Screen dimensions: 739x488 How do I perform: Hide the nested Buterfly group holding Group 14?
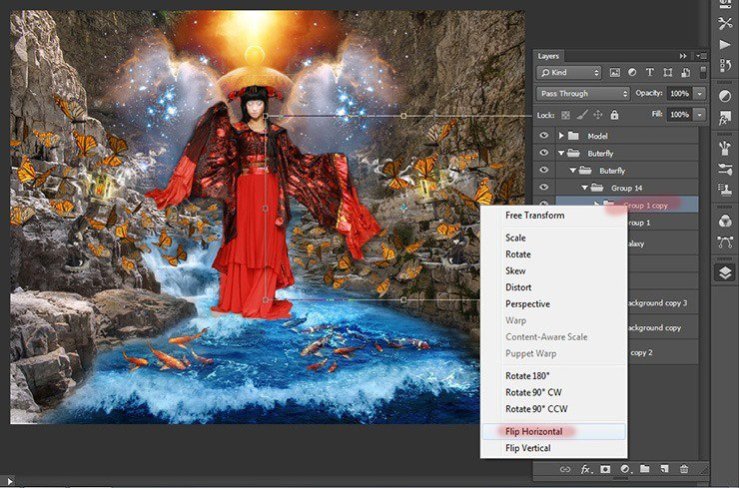coord(544,171)
